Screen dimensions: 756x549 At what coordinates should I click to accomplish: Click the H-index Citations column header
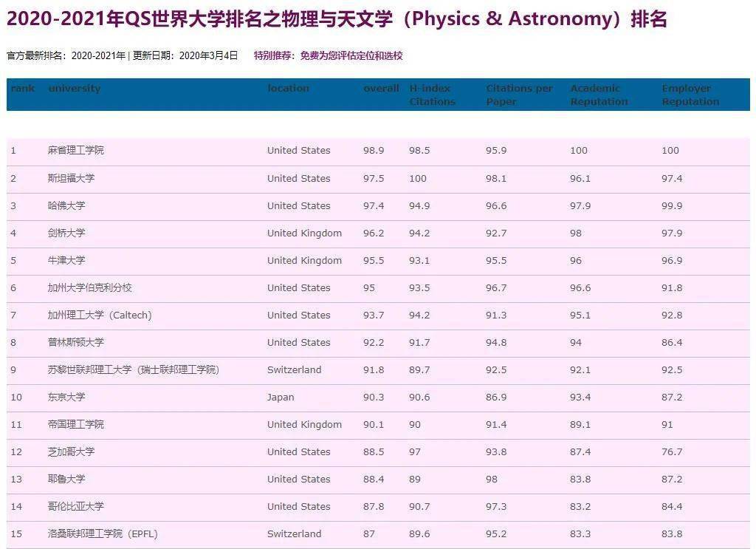click(430, 95)
